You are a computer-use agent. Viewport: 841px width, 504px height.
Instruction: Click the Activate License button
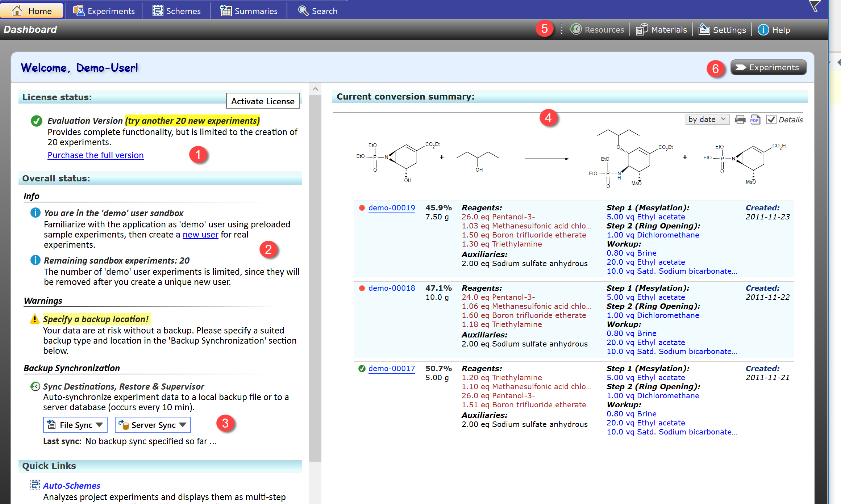263,101
